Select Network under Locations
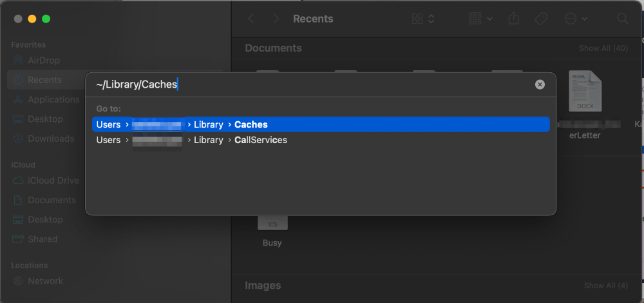The image size is (644, 303). (x=45, y=281)
